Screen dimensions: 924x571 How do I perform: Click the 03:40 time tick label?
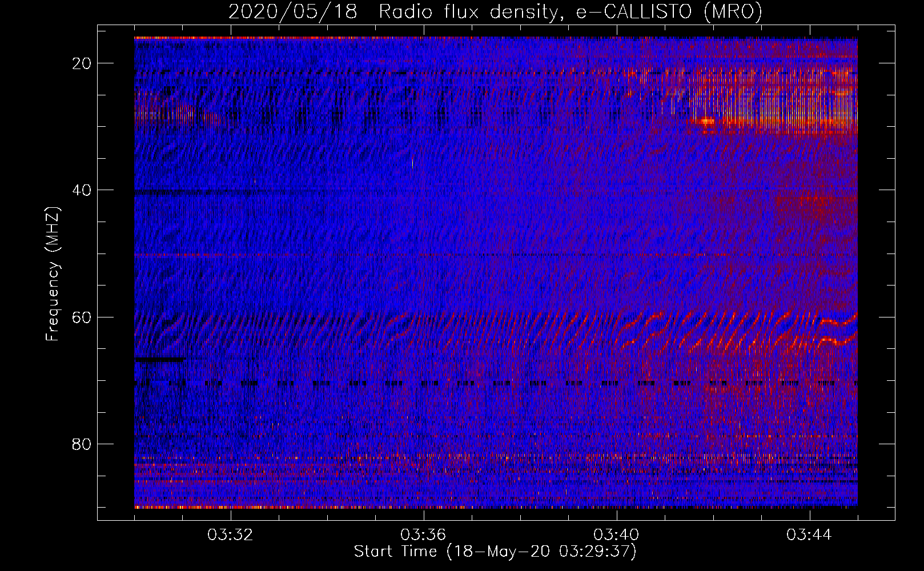click(616, 535)
